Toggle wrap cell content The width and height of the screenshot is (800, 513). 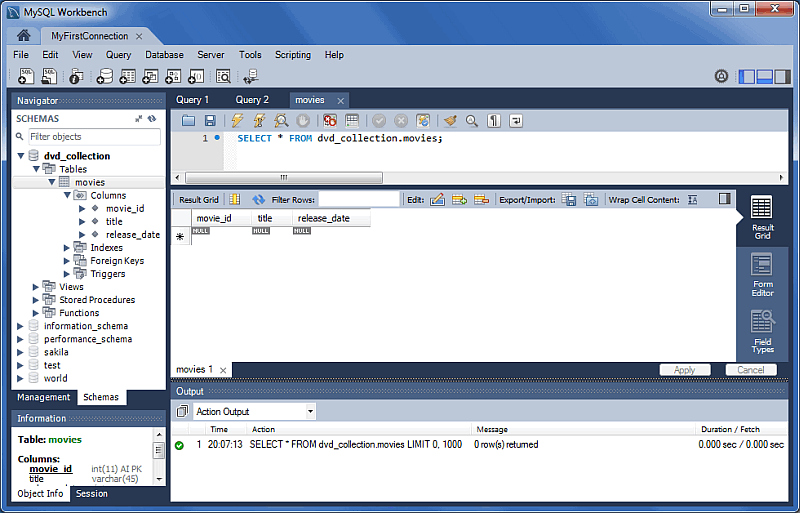(x=692, y=200)
